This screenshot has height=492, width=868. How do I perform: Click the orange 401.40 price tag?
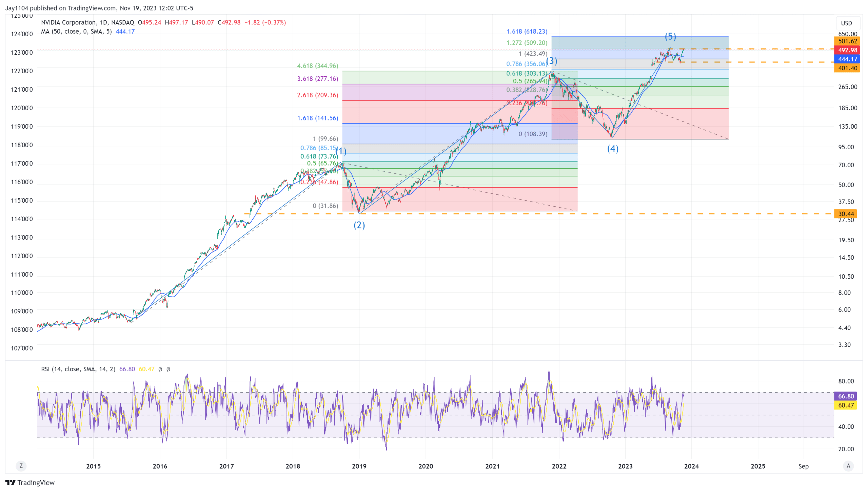pos(847,68)
